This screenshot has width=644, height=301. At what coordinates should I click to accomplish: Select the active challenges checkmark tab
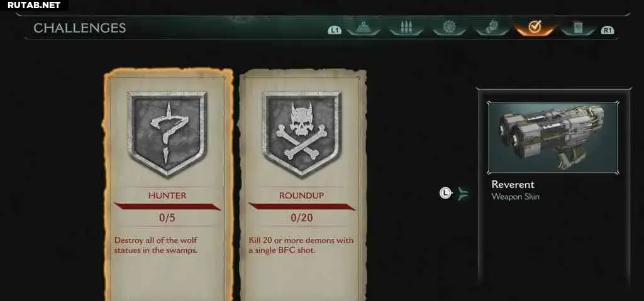(535, 28)
